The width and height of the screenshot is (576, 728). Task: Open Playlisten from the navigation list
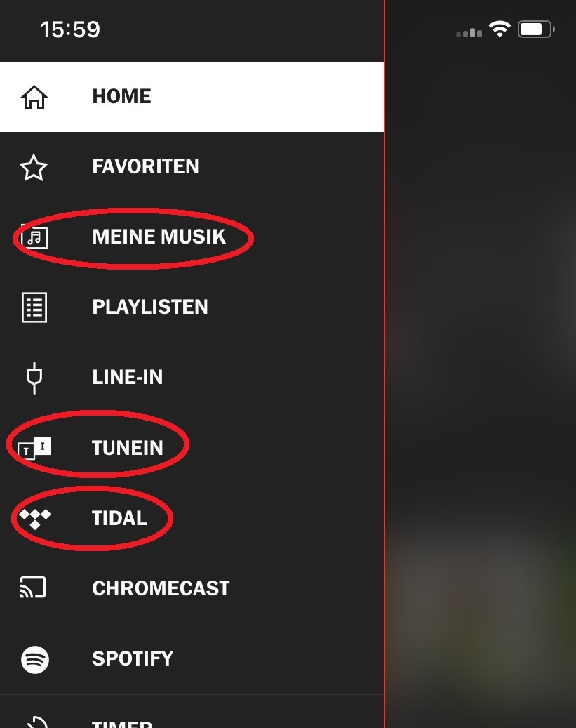[x=150, y=307]
